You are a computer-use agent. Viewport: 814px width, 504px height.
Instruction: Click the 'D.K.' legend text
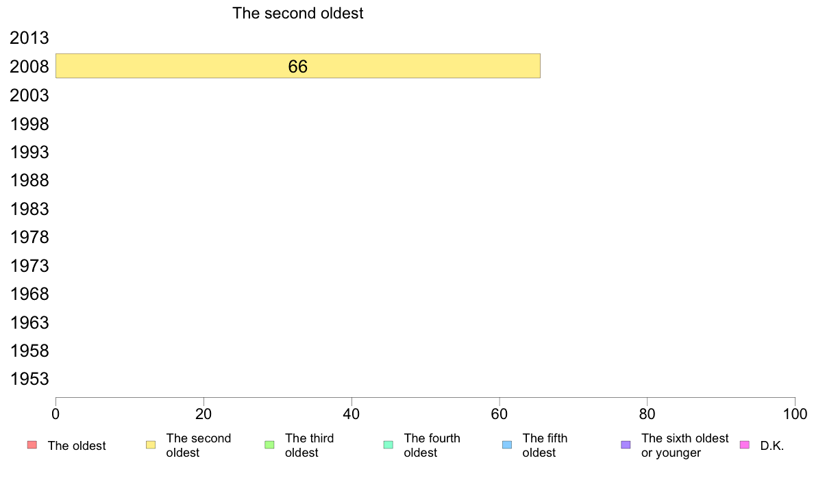(772, 446)
